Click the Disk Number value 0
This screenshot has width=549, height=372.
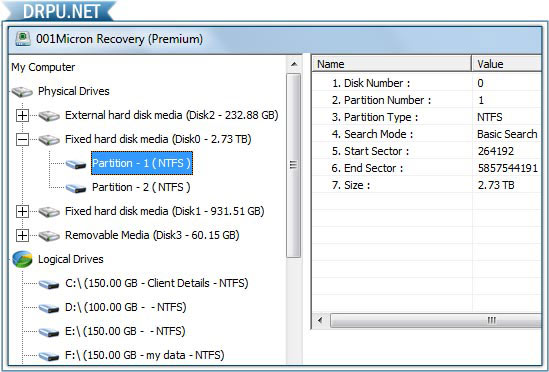pos(480,83)
